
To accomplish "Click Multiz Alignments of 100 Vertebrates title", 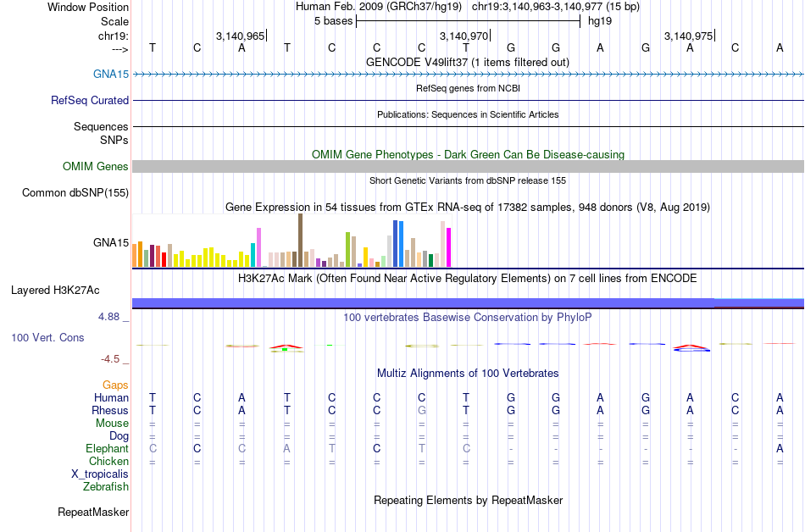I will (x=467, y=373).
